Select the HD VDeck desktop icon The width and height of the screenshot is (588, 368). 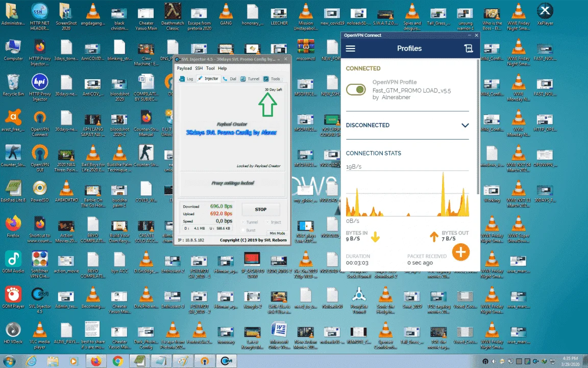13,333
